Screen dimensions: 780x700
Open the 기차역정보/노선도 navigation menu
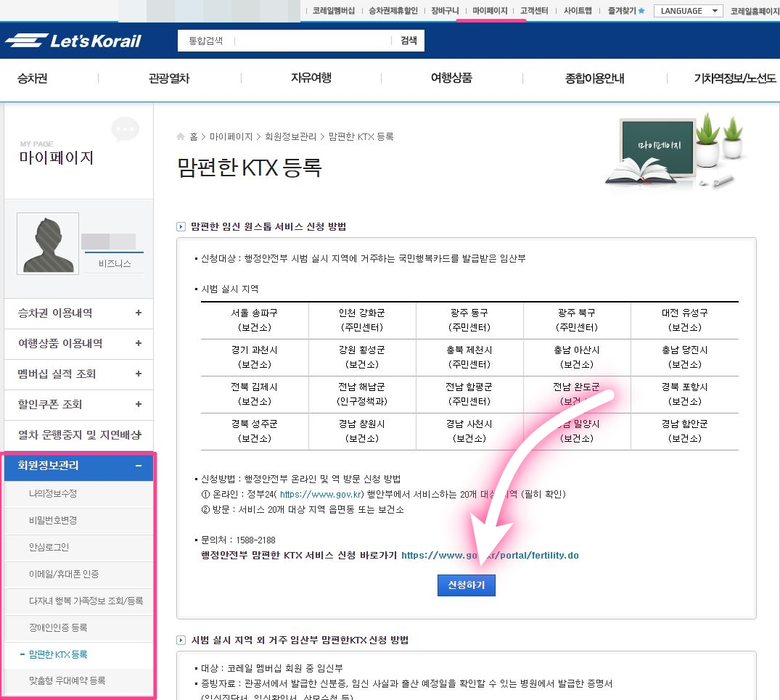[x=735, y=78]
